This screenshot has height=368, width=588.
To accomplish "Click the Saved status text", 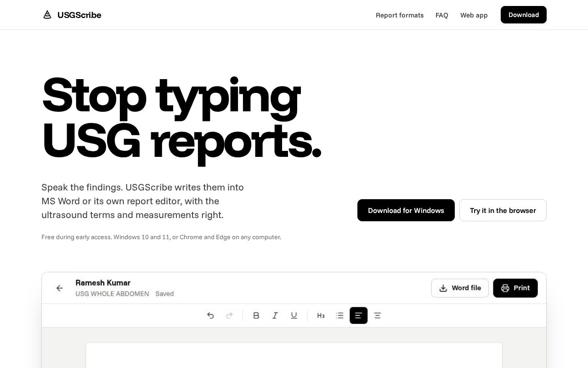I will point(164,293).
